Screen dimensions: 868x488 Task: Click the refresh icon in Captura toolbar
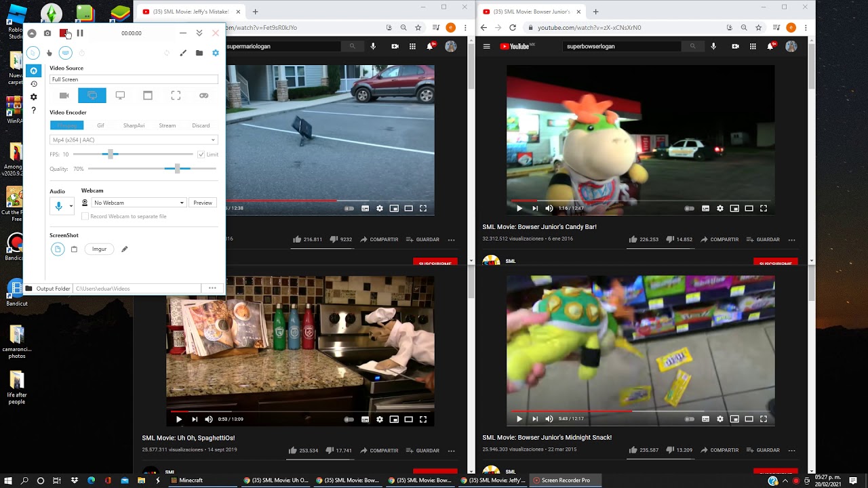click(167, 53)
